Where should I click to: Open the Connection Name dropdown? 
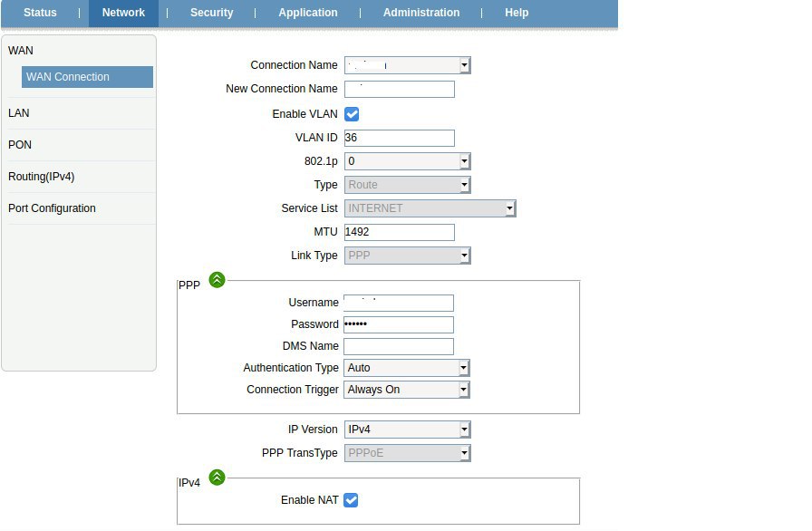(407, 65)
